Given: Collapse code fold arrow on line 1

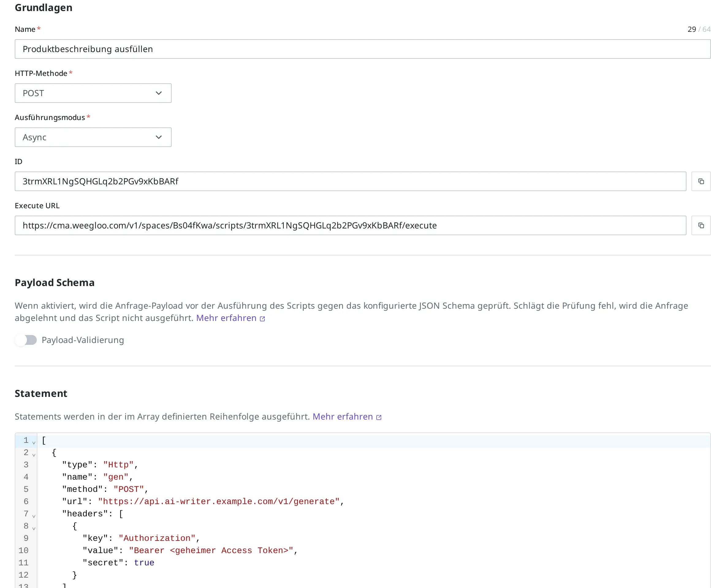Looking at the screenshot, I should [33, 443].
